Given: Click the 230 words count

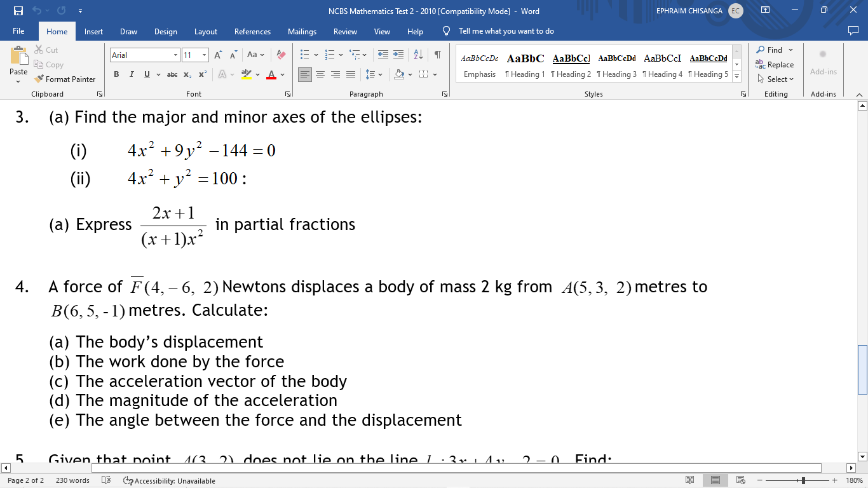Looking at the screenshot, I should [72, 480].
